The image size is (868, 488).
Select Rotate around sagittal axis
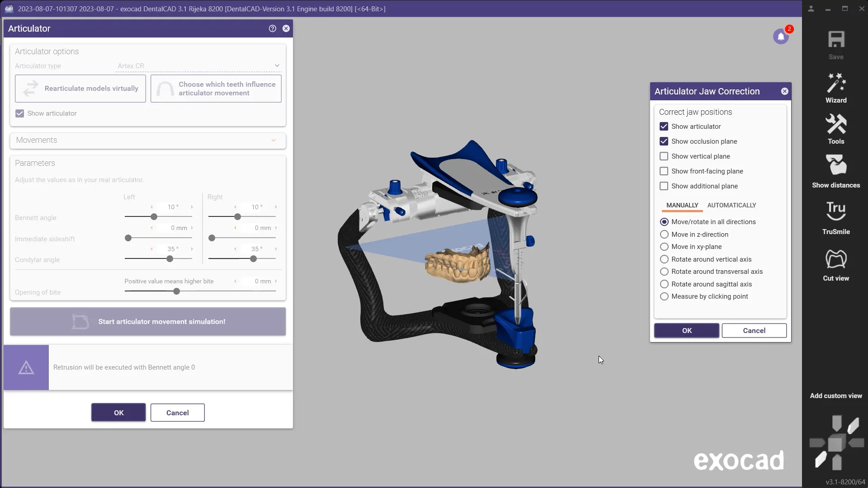click(x=664, y=284)
